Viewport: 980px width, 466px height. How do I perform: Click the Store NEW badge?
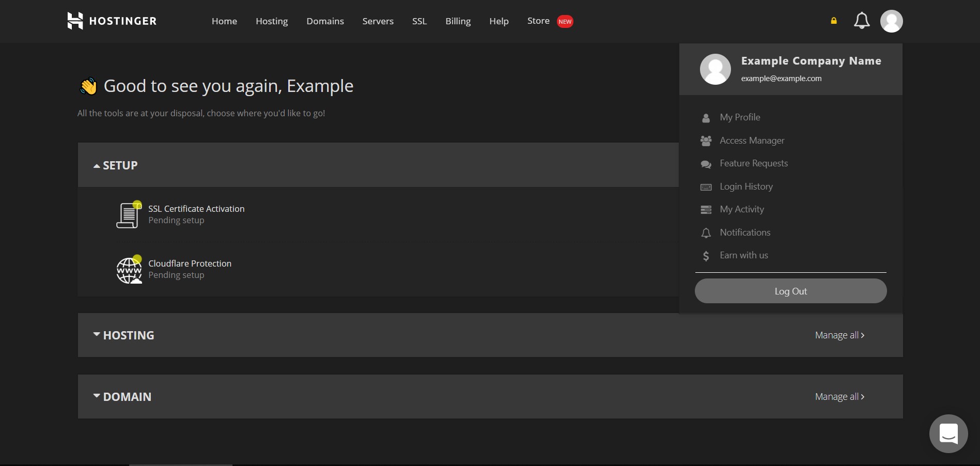tap(565, 21)
